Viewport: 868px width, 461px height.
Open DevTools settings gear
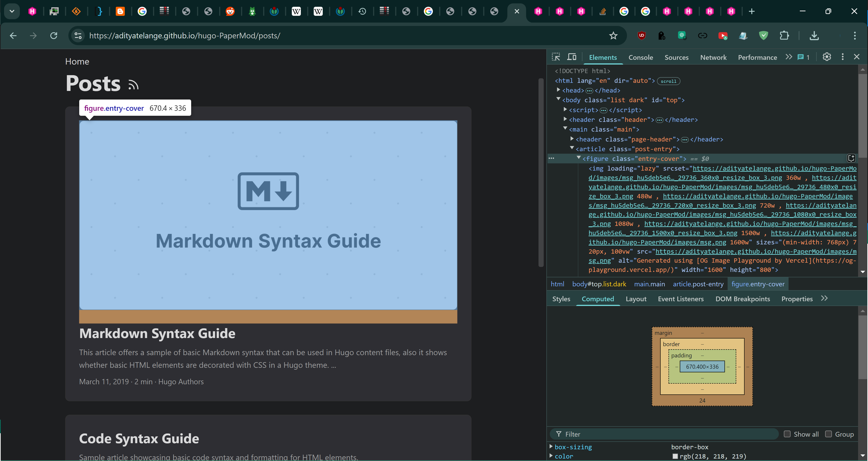826,57
